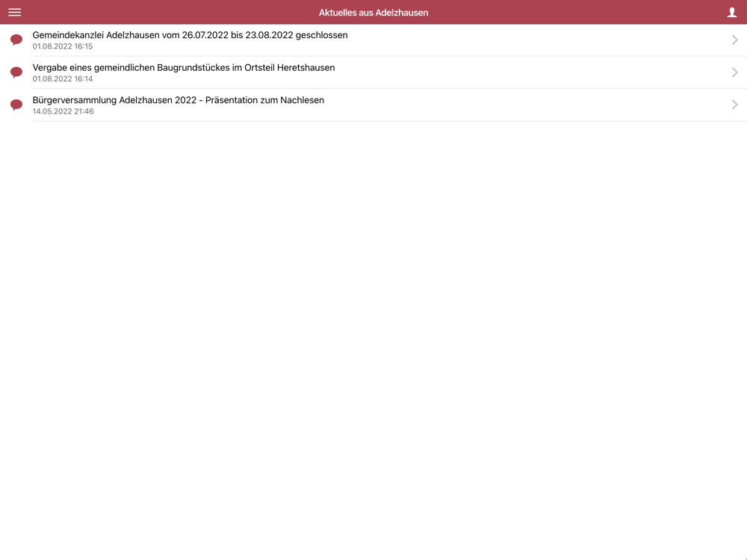This screenshot has width=747, height=560.
Task: Open Bürgerversammlung Adelzhausen 2022 Präsentation article
Action: point(373,105)
